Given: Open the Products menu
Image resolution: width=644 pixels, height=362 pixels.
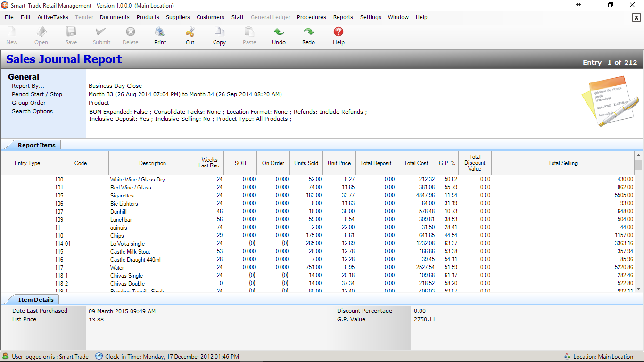Looking at the screenshot, I should coord(148,17).
